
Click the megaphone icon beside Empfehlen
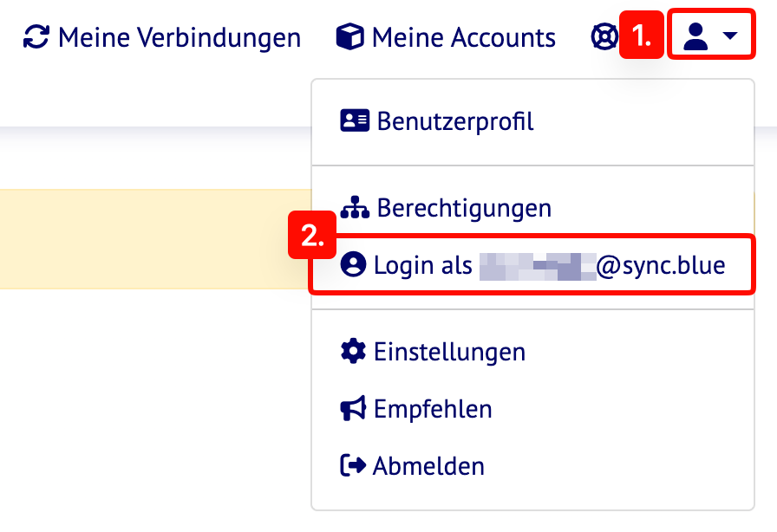(353, 408)
